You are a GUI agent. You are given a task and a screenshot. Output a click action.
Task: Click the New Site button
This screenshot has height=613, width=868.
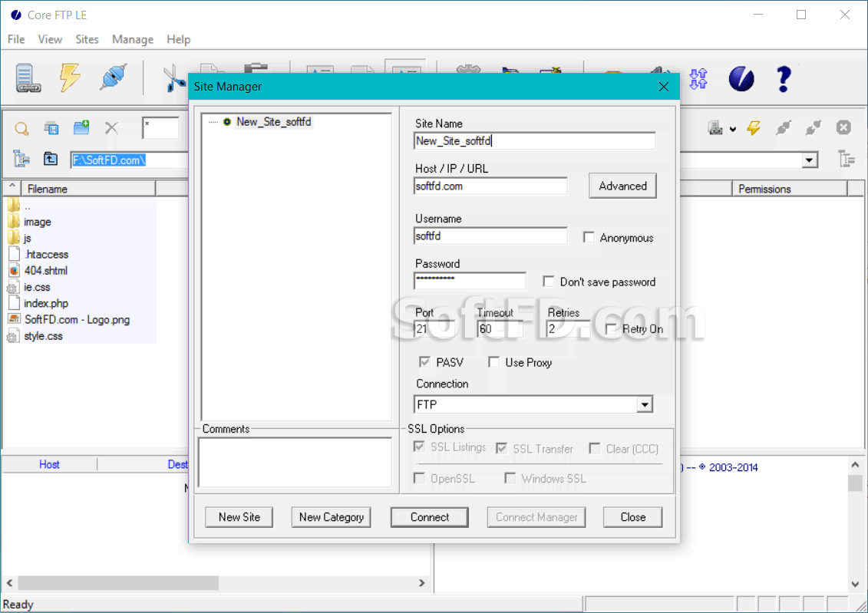(239, 517)
